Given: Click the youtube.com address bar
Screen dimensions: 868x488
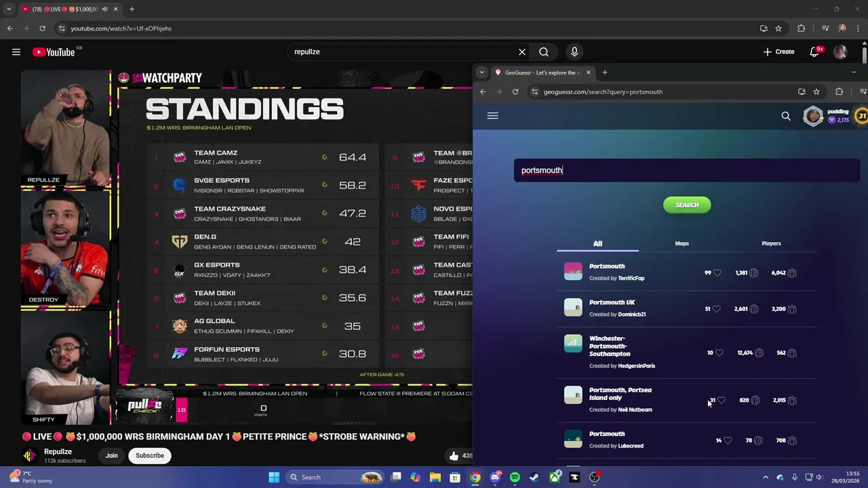Looking at the screenshot, I should (x=407, y=28).
